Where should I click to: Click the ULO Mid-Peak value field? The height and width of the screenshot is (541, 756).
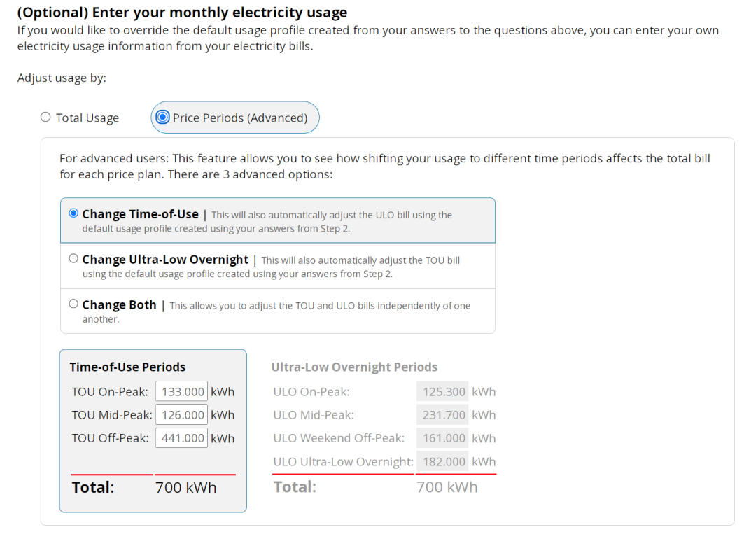pos(442,415)
